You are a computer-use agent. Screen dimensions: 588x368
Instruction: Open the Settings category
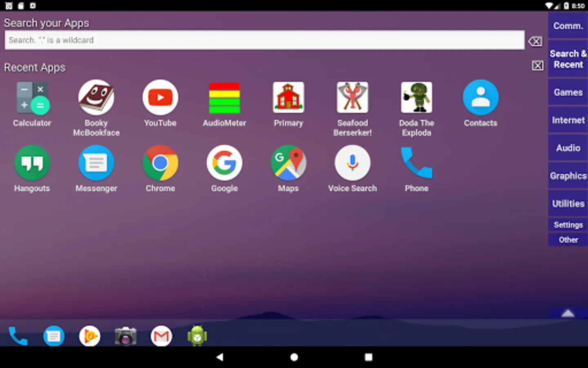568,225
